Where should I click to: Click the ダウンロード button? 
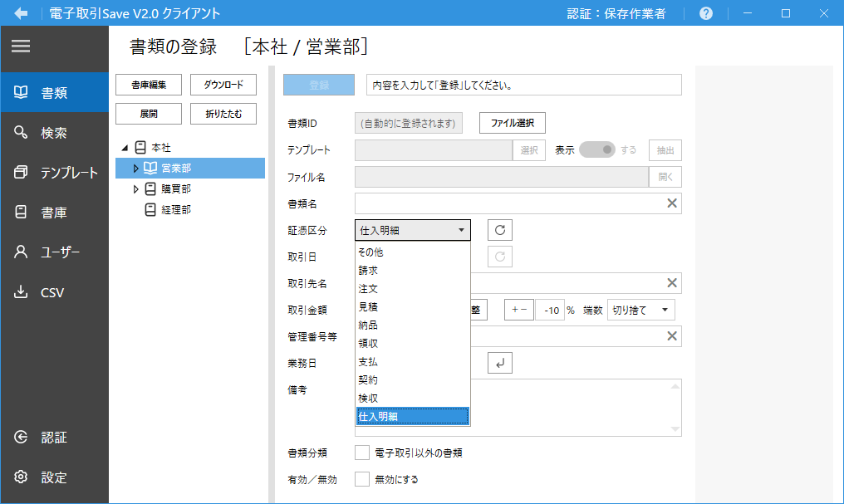tap(223, 85)
